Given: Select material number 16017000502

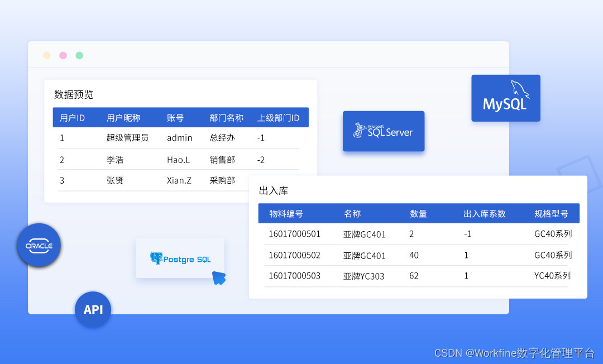Looking at the screenshot, I should point(295,255).
